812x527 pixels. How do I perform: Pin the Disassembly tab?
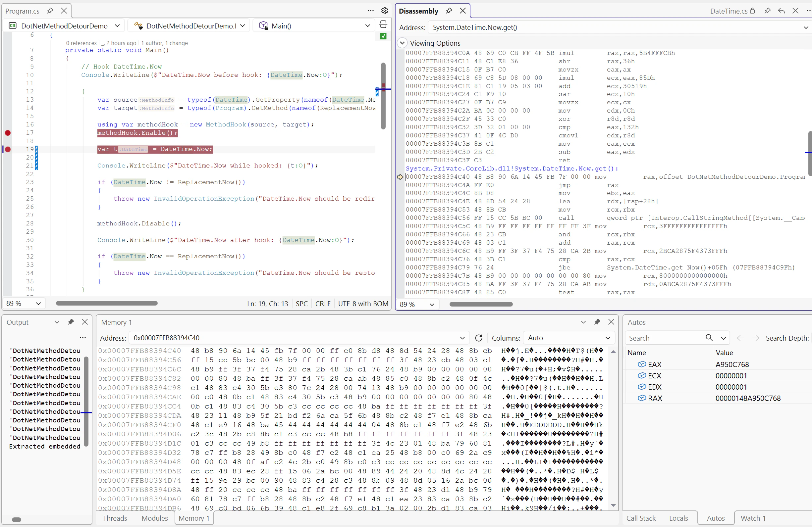[x=449, y=11]
